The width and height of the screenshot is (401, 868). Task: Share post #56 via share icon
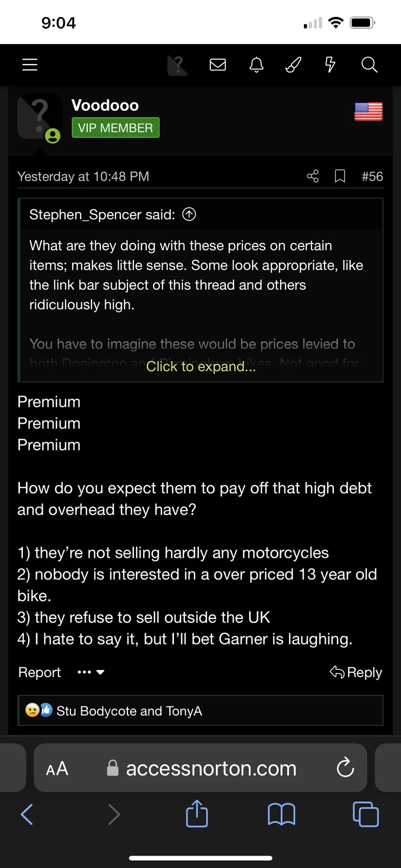[313, 176]
